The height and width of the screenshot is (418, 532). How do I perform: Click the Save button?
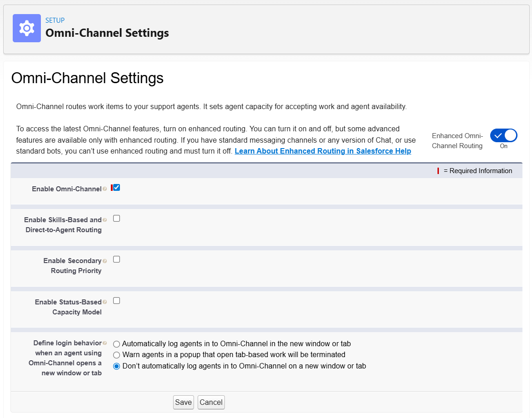coord(183,402)
